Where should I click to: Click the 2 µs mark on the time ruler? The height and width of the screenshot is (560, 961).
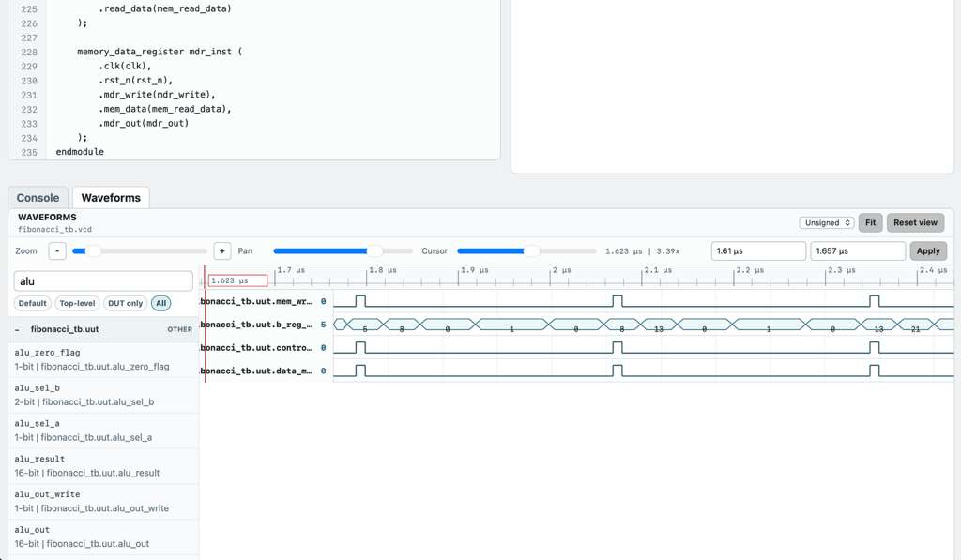tap(561, 270)
